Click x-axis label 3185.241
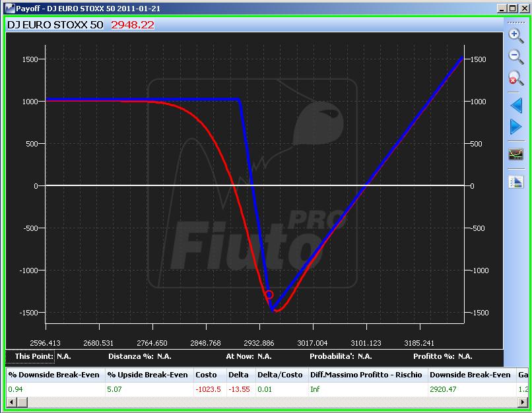This screenshot has width=532, height=413. point(419,343)
